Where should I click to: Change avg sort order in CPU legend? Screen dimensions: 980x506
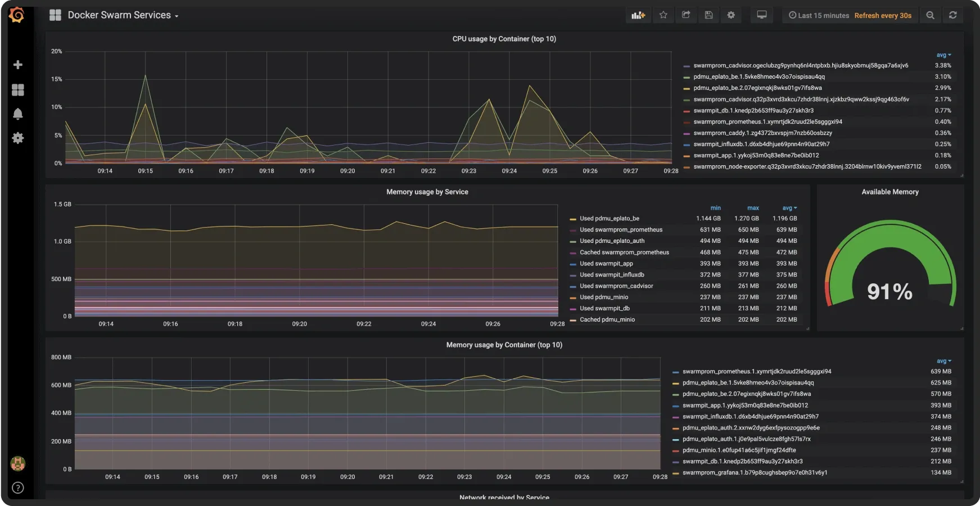pos(942,55)
